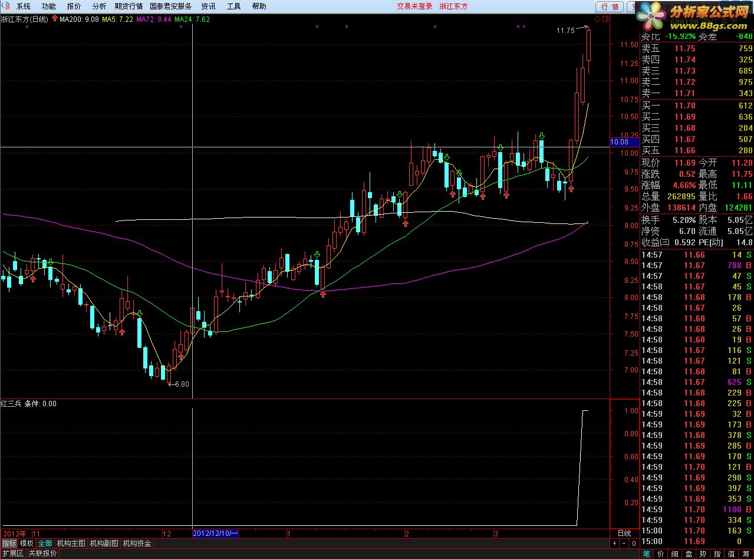Open the 机构副图 tab

[x=104, y=543]
